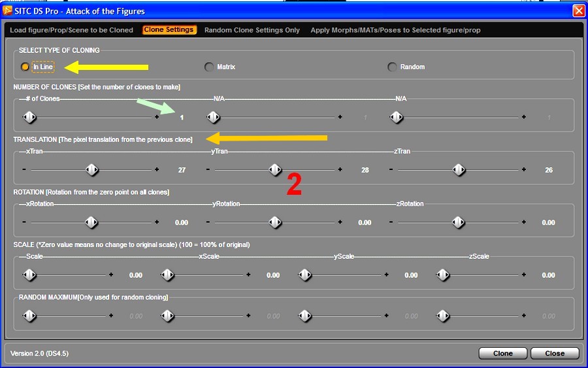This screenshot has height=368, width=588.
Task: Click the zTran slider handle
Action: click(459, 170)
